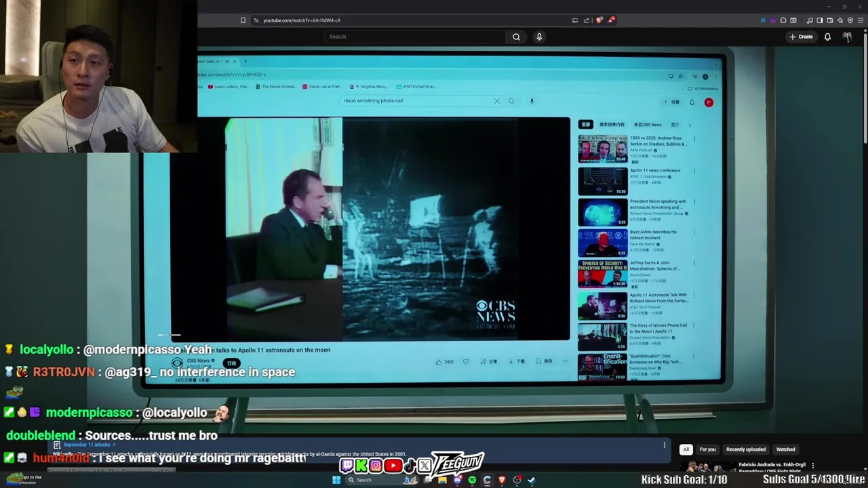Open the media control music note icon
Image resolution: width=868 pixels, height=488 pixels.
810,20
